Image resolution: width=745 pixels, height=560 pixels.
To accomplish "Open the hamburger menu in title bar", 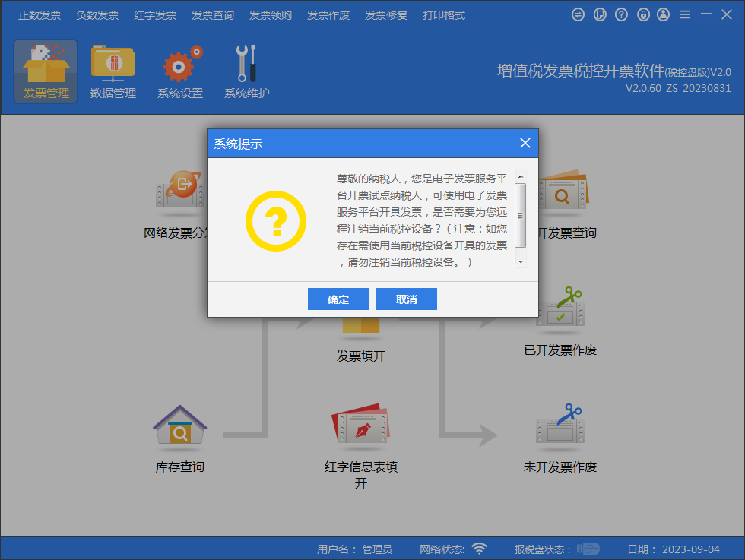I will click(685, 14).
